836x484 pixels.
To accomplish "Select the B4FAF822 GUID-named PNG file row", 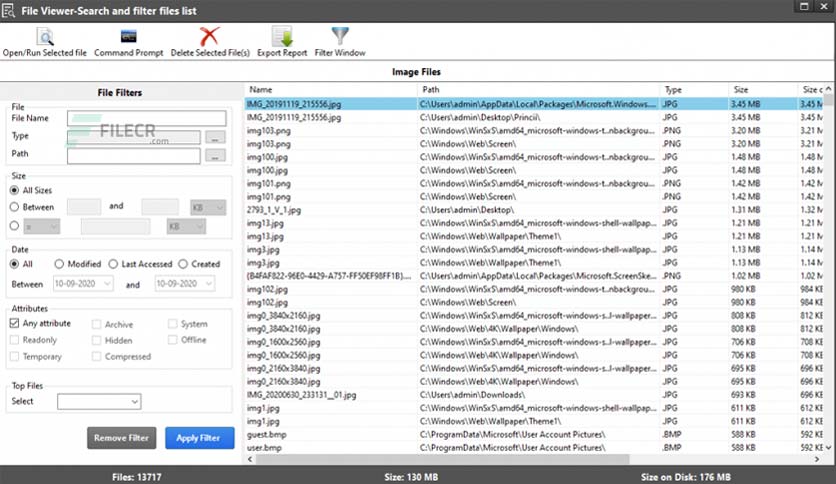I will pos(534,276).
